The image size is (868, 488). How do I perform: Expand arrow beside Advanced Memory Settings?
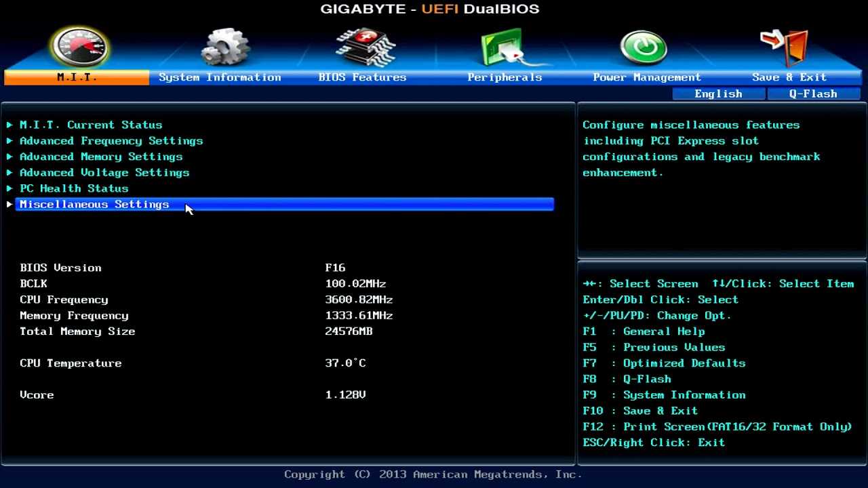[x=9, y=157]
